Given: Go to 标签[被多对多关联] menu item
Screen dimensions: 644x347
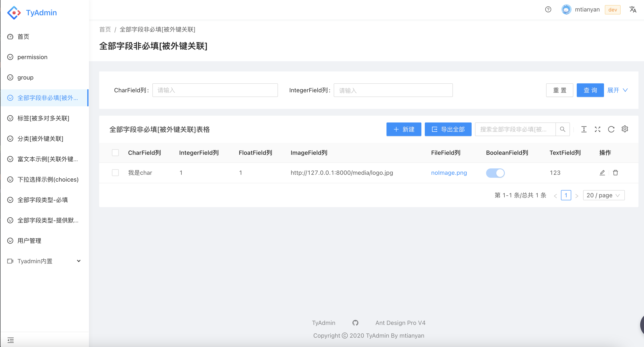Looking at the screenshot, I should (x=43, y=118).
